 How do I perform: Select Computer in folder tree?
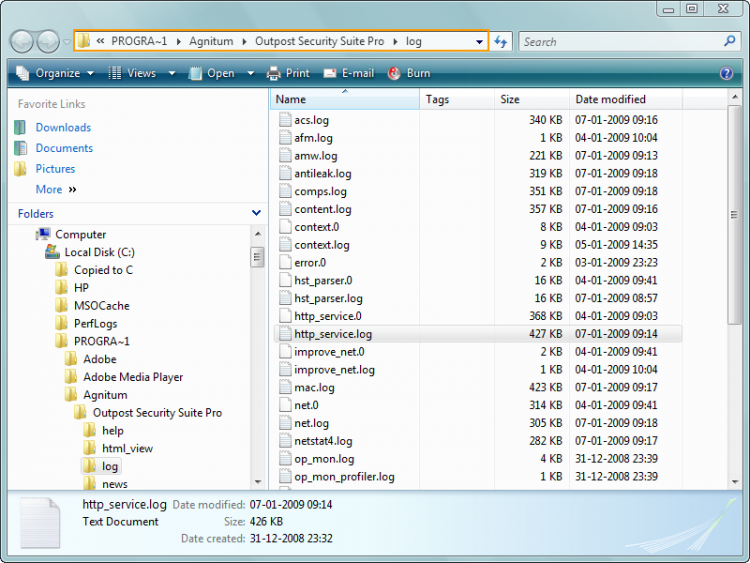tap(80, 234)
